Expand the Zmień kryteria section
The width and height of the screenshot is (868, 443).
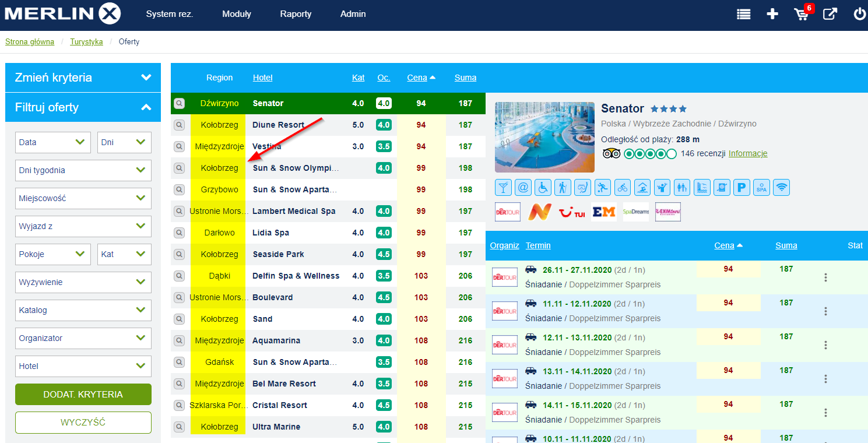point(83,78)
